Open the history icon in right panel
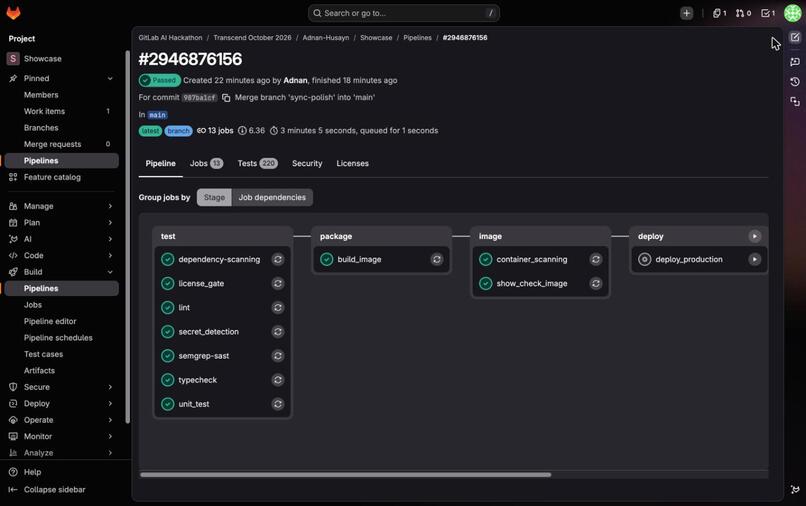This screenshot has height=506, width=806. tap(795, 82)
